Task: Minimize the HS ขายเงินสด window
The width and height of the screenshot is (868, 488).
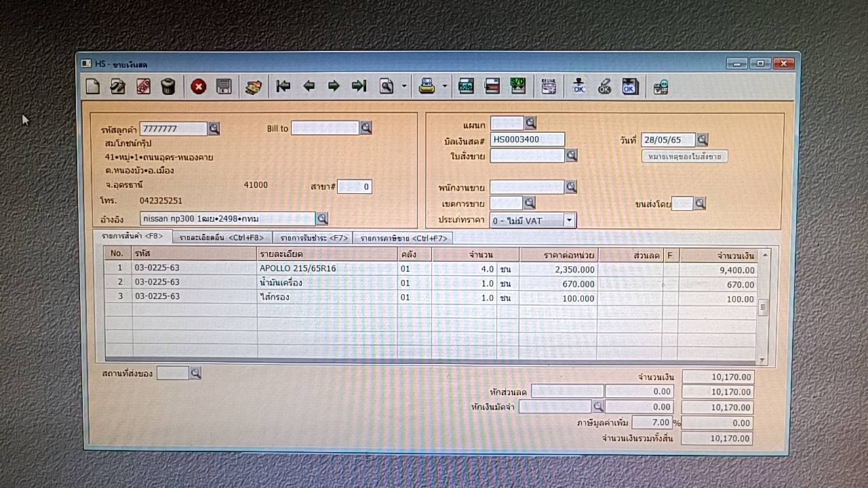Action: tap(736, 63)
